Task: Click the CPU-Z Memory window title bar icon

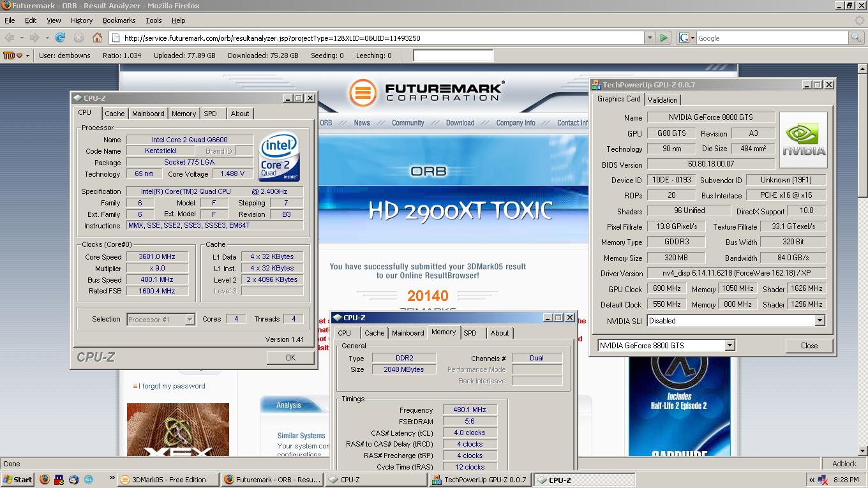Action: click(x=338, y=318)
